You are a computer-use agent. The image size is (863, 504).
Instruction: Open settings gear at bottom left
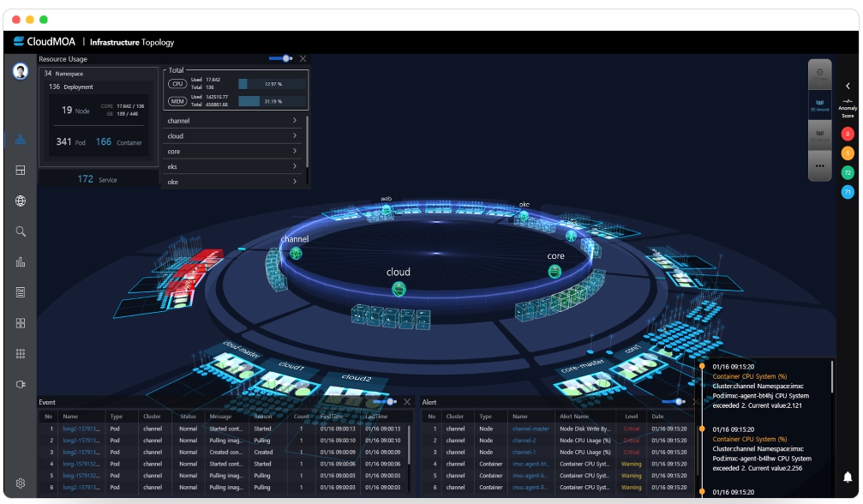21,483
